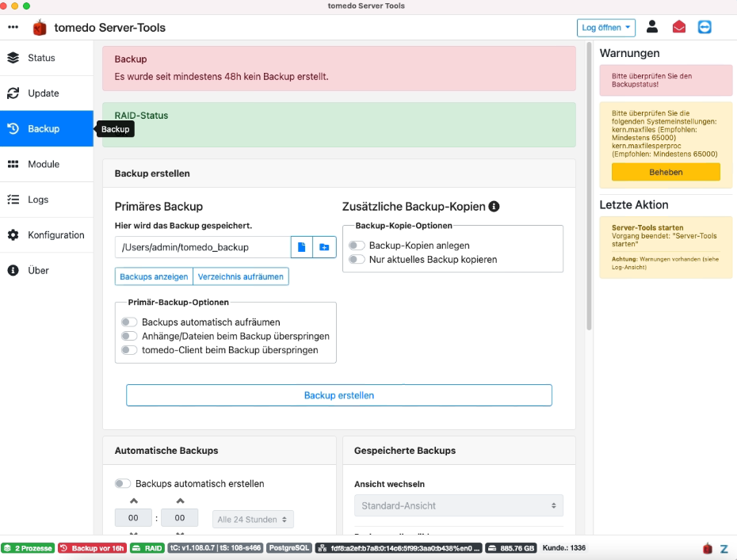737x560 pixels.
Task: Click the 'Primäres Backup' heading
Action: click(x=158, y=207)
